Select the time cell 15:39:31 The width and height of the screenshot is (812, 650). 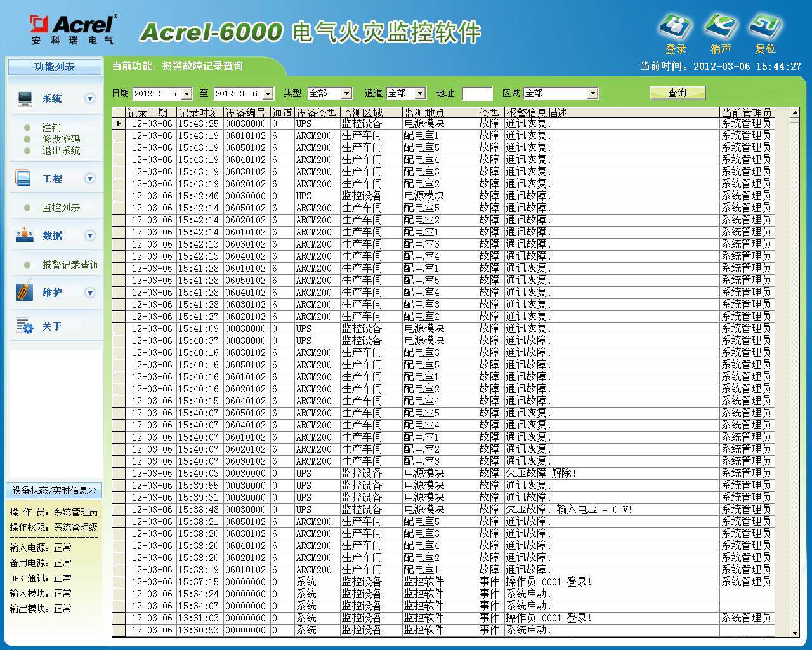(x=199, y=498)
